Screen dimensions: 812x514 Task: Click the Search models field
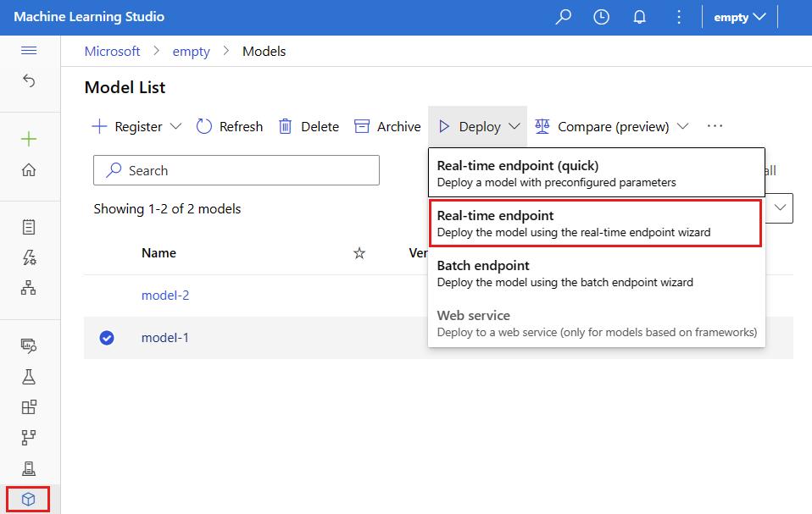tap(236, 170)
